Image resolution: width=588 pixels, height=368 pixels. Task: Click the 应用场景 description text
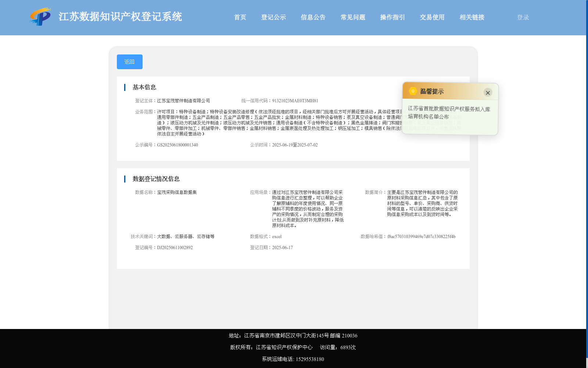308,209
